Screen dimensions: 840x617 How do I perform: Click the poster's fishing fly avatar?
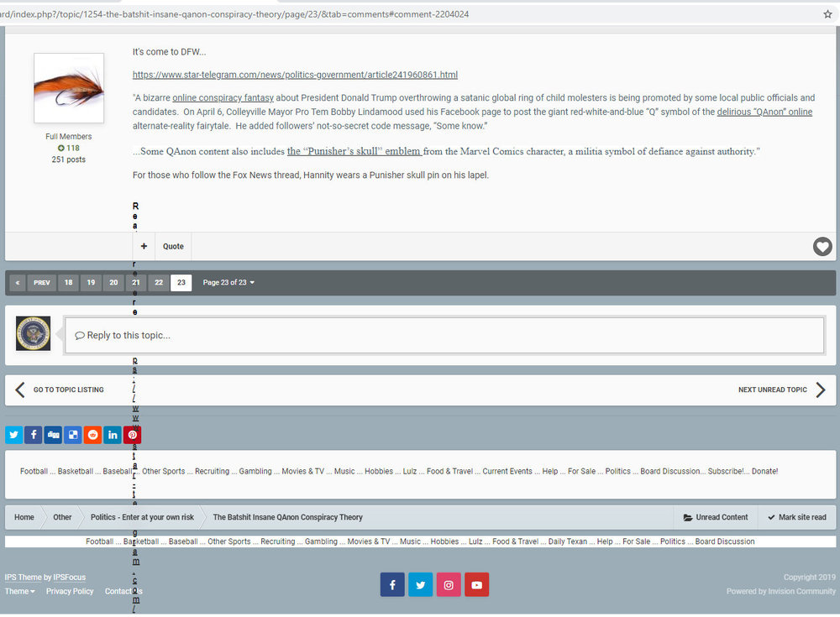pyautogui.click(x=69, y=88)
